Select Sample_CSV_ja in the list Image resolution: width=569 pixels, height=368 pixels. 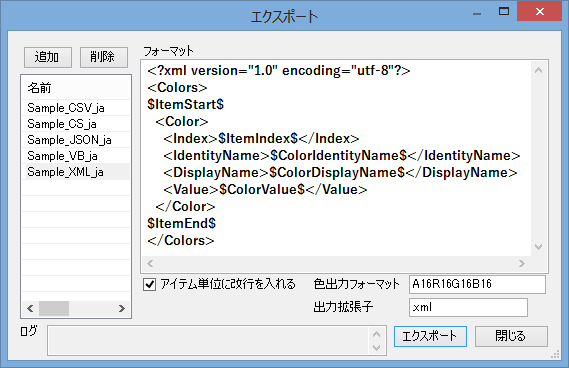tap(76, 108)
